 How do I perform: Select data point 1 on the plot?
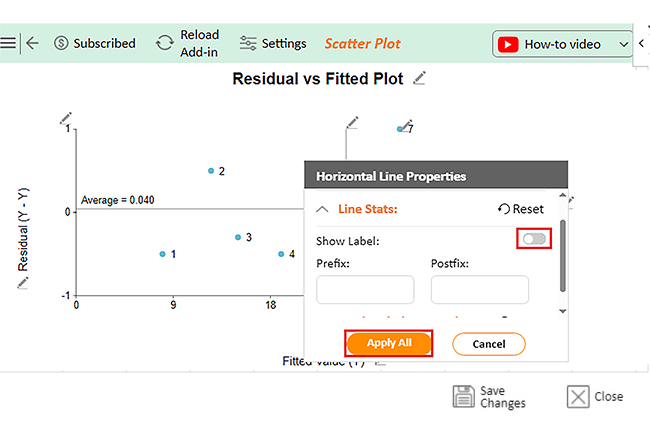point(162,254)
